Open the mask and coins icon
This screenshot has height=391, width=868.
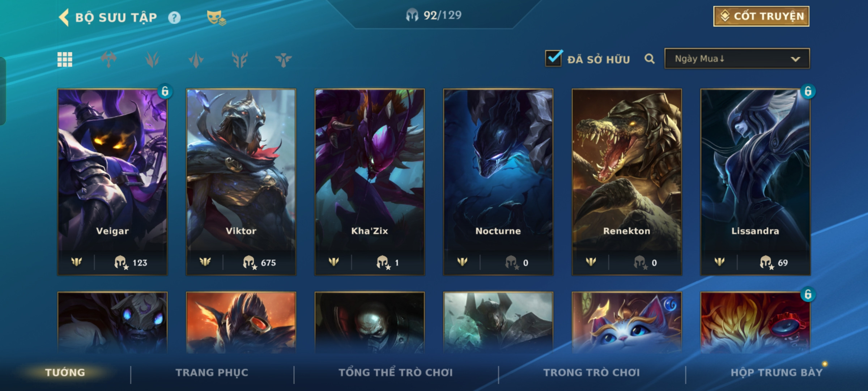click(x=216, y=18)
